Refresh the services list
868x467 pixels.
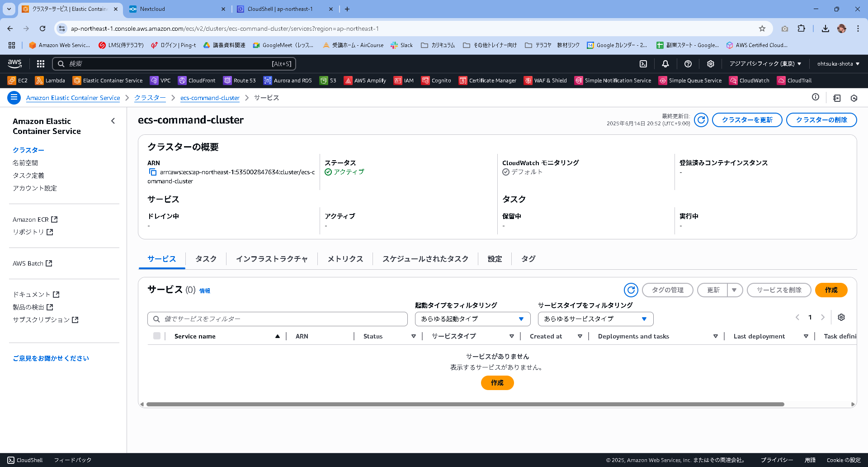(631, 290)
